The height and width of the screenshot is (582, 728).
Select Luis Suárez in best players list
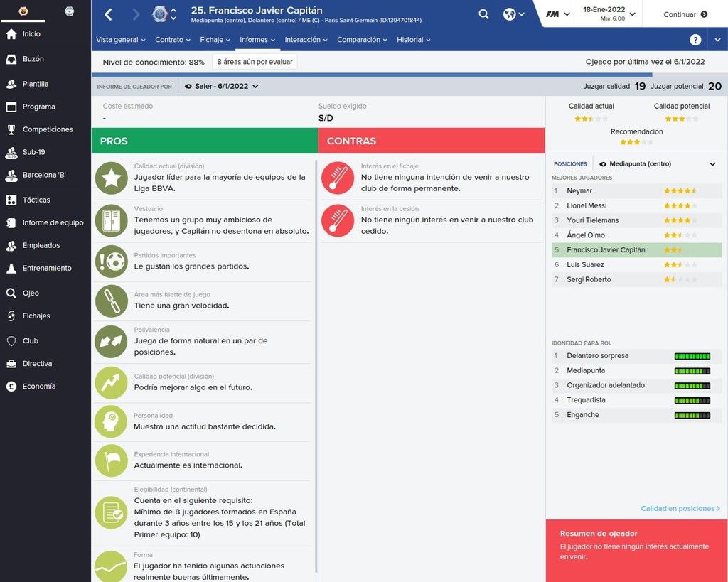[x=636, y=264]
